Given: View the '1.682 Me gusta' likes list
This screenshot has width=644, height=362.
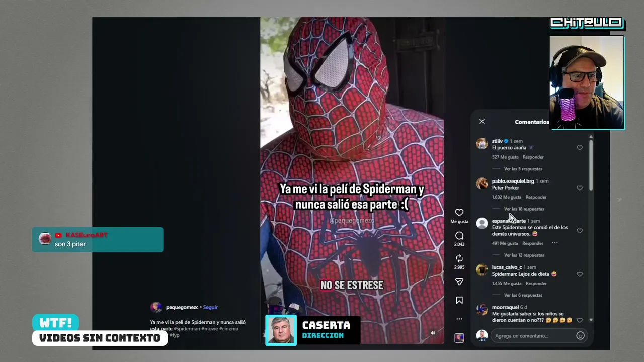Looking at the screenshot, I should (x=507, y=197).
